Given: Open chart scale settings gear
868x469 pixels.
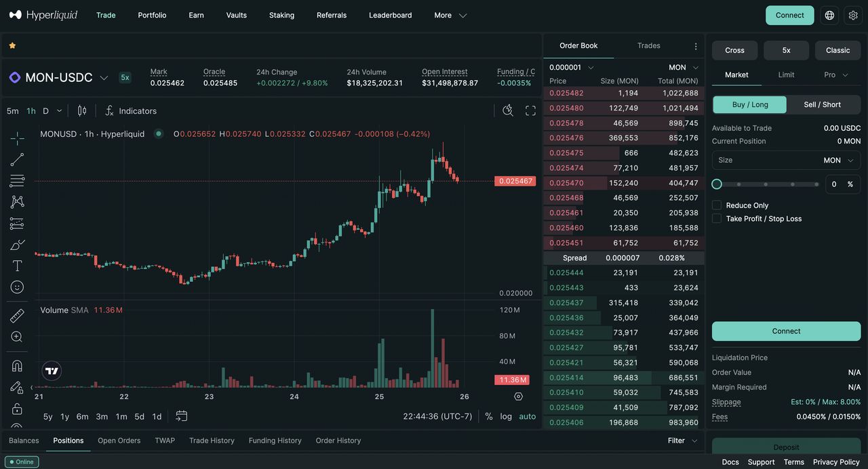Looking at the screenshot, I should [x=519, y=396].
